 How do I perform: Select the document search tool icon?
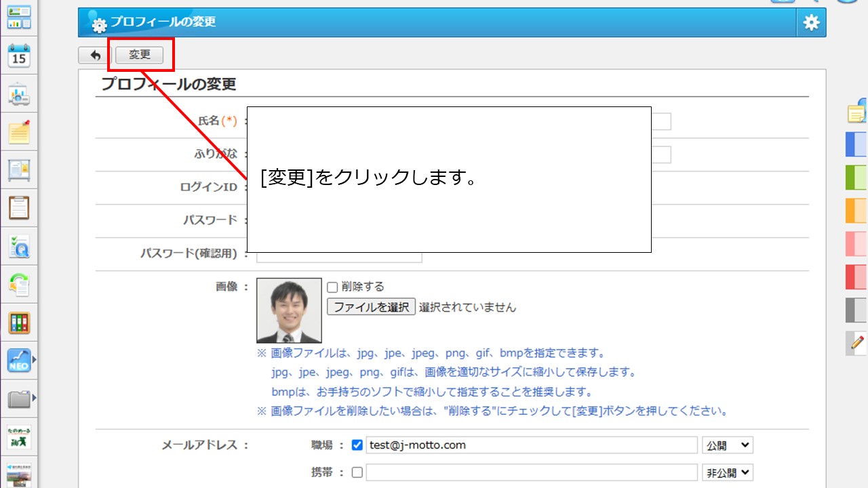19,247
